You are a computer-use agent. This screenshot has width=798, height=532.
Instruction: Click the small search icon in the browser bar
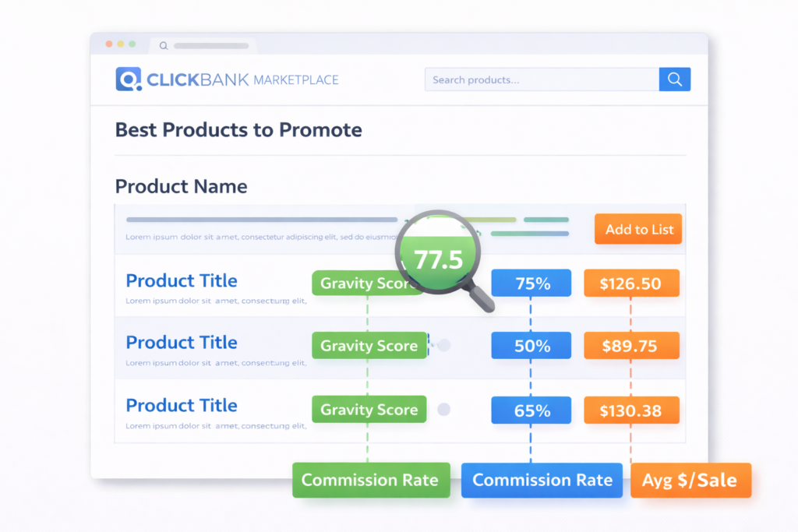164,46
